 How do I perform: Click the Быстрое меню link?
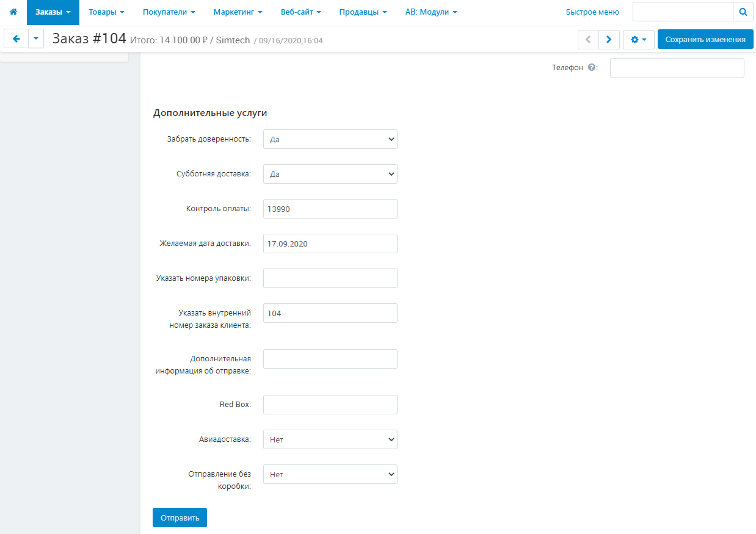point(592,12)
